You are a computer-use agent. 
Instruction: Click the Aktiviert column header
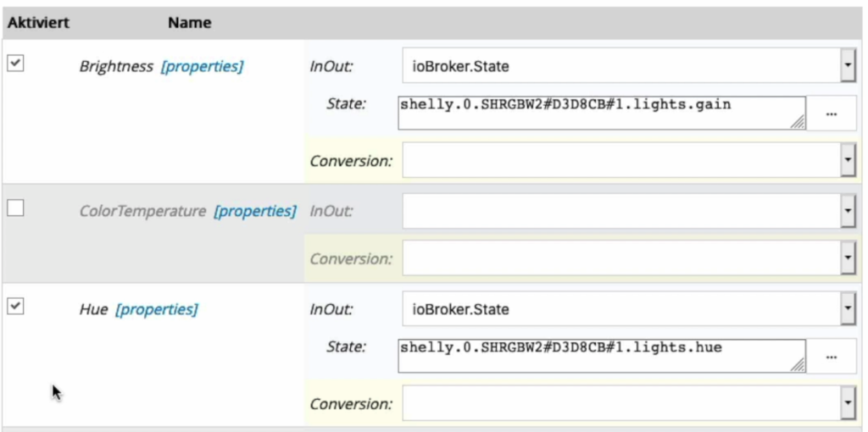[x=38, y=23]
